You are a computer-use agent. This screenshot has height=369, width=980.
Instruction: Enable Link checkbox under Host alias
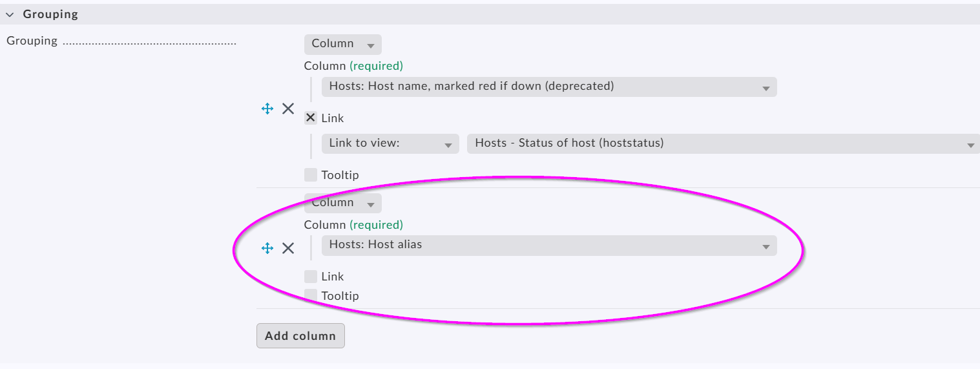[311, 277]
